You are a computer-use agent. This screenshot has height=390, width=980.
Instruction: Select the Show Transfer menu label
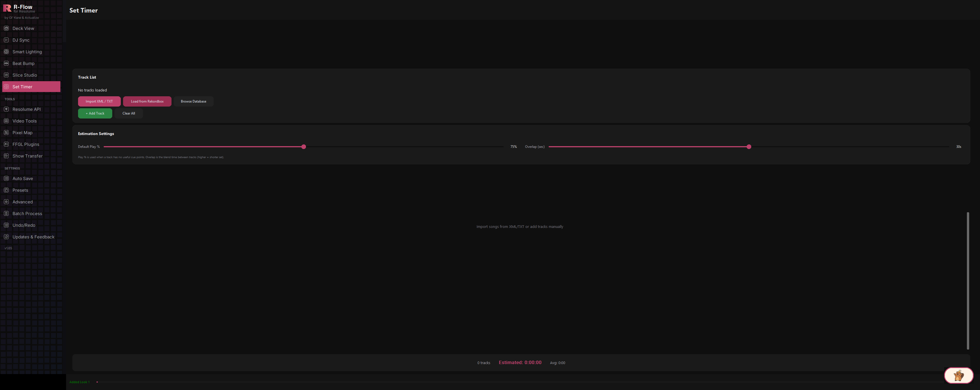tap(27, 156)
